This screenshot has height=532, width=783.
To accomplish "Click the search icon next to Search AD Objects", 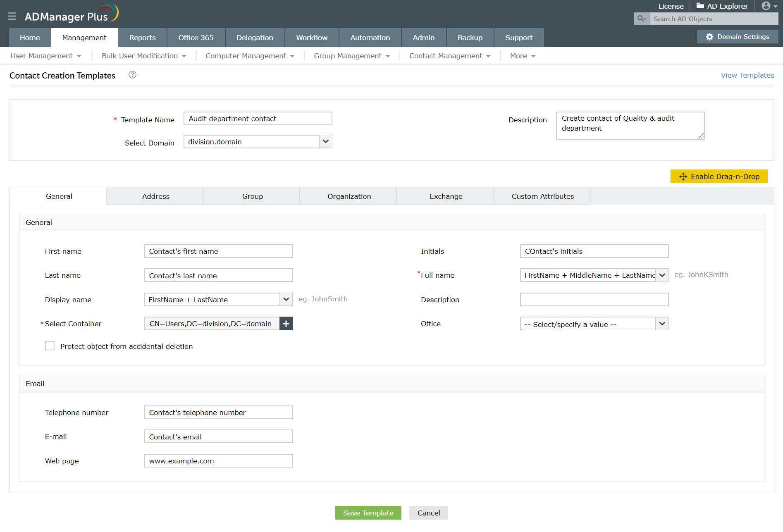I will pos(641,19).
